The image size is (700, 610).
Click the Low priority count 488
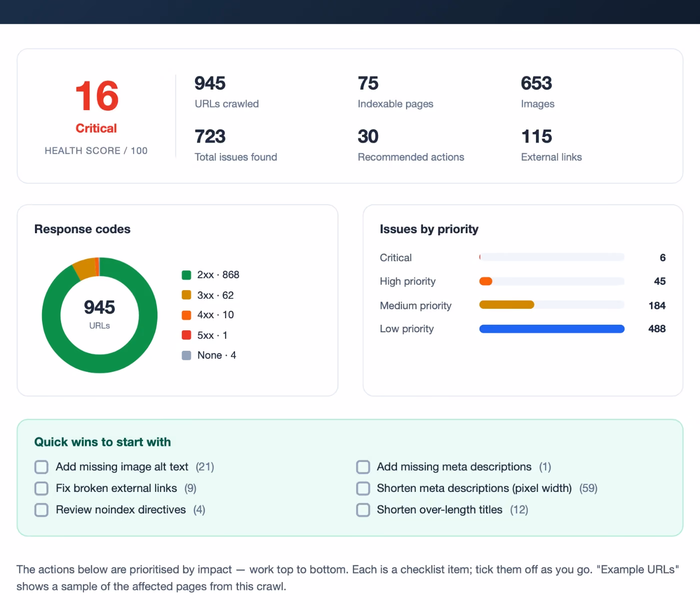[x=657, y=329]
